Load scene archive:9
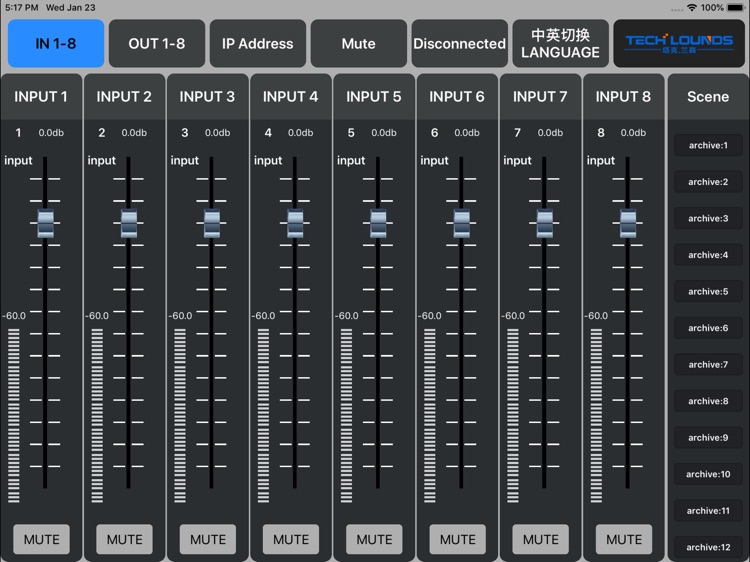This screenshot has height=562, width=750. coord(708,438)
